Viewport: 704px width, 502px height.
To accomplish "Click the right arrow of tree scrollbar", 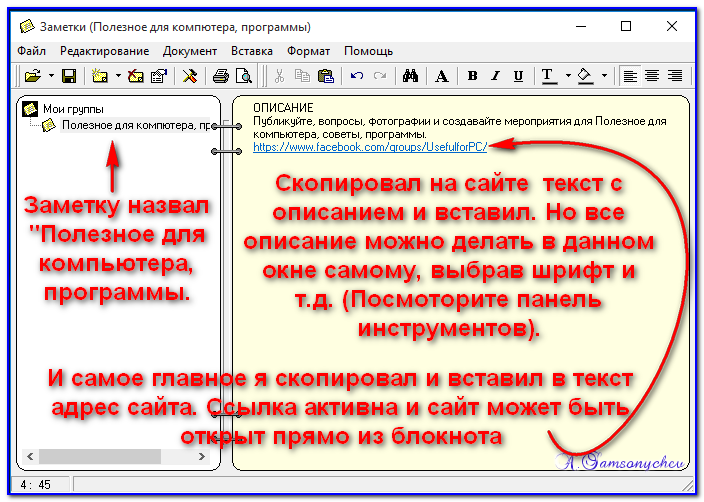I will pyautogui.click(x=202, y=456).
